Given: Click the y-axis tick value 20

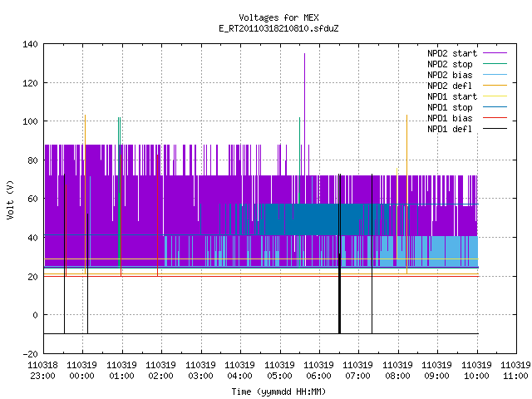Looking at the screenshot, I should click(x=32, y=277).
